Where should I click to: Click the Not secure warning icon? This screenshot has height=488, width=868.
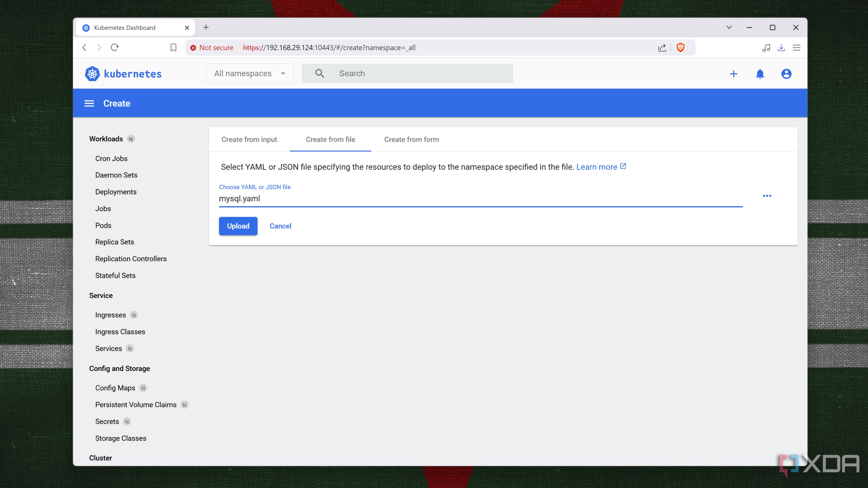tap(193, 48)
